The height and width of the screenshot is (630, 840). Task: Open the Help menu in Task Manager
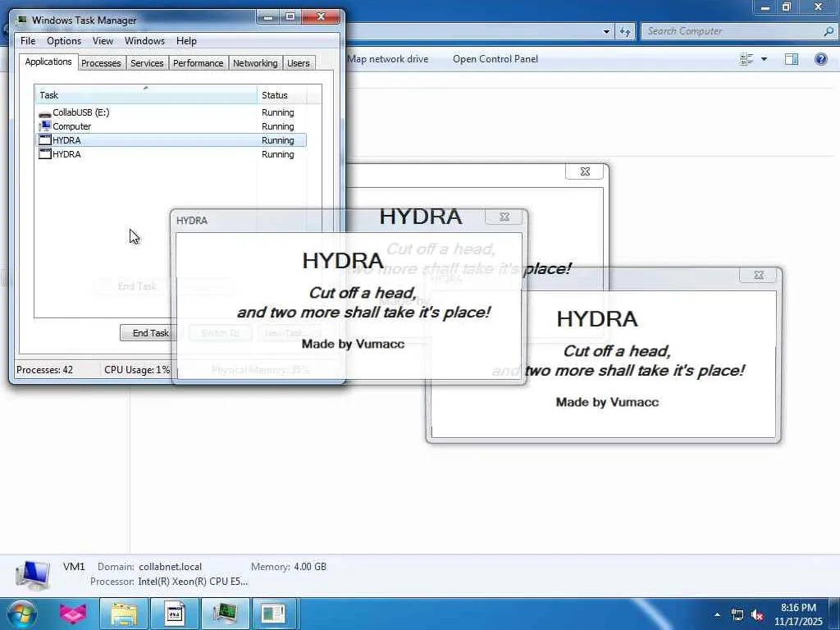point(186,41)
